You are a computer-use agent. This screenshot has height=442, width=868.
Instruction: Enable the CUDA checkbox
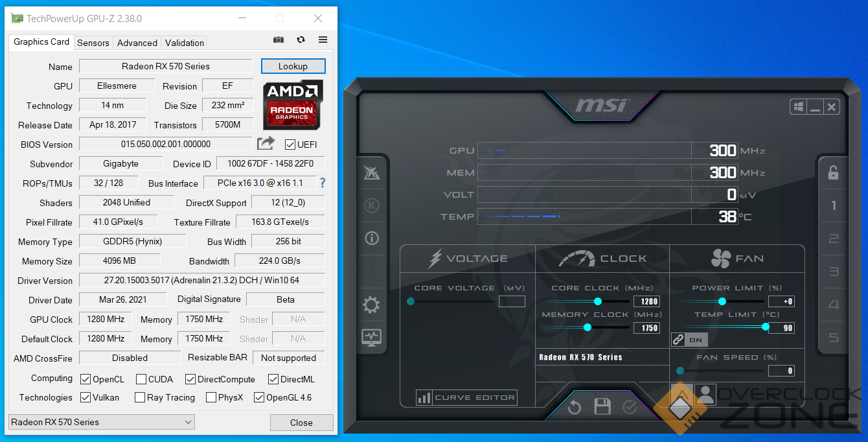141,379
